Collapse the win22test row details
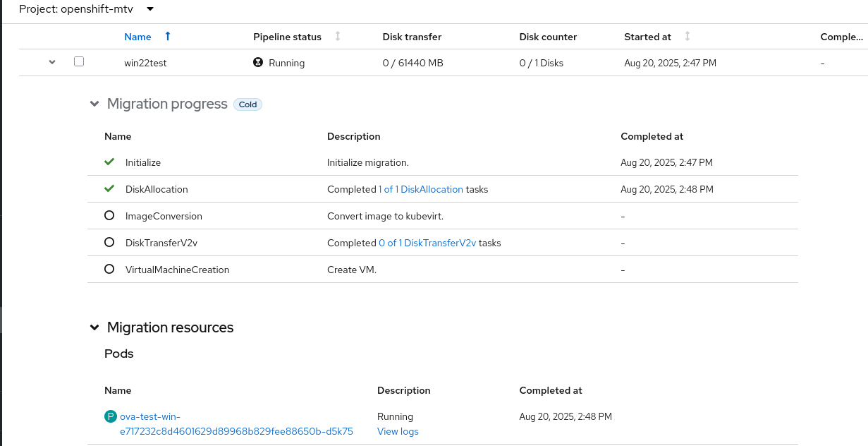The height and width of the screenshot is (446, 868). (51, 62)
